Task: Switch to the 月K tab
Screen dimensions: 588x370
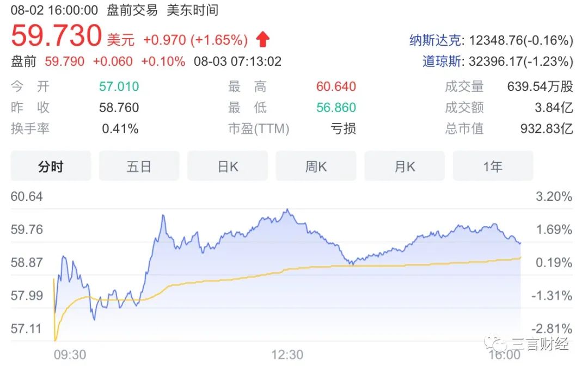Action: (x=405, y=166)
